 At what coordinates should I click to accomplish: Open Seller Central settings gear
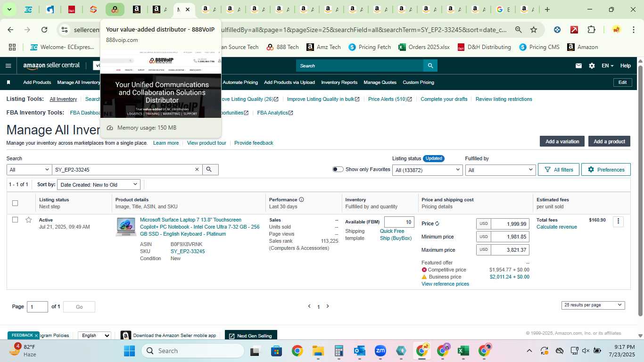[592, 66]
